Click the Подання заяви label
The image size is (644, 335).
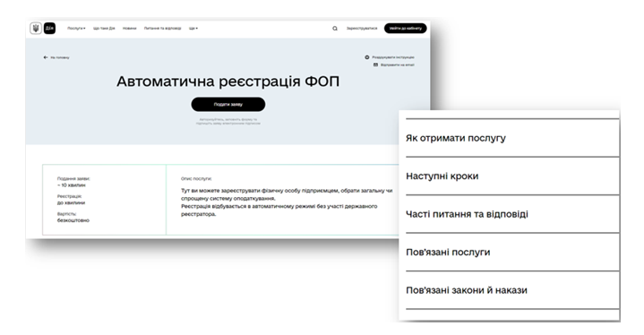click(73, 178)
